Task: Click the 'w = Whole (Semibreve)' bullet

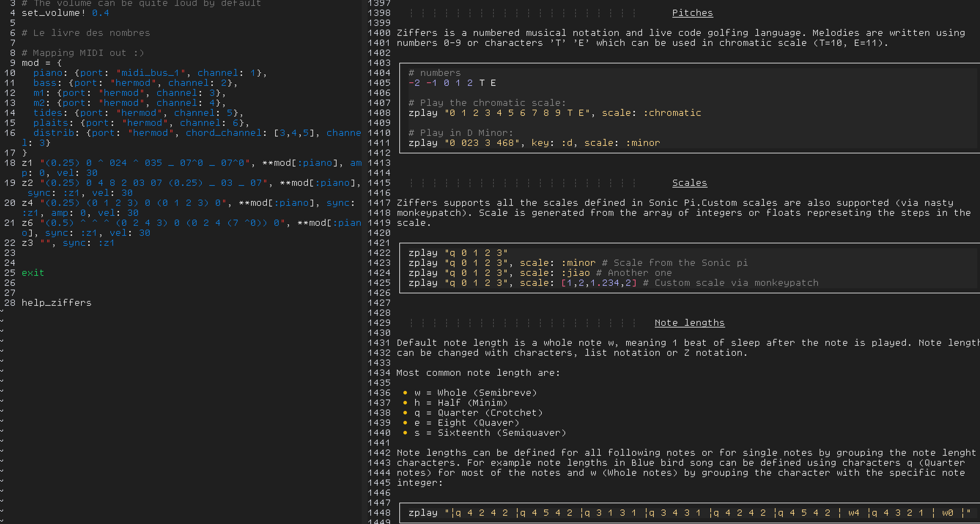Action: pos(476,393)
